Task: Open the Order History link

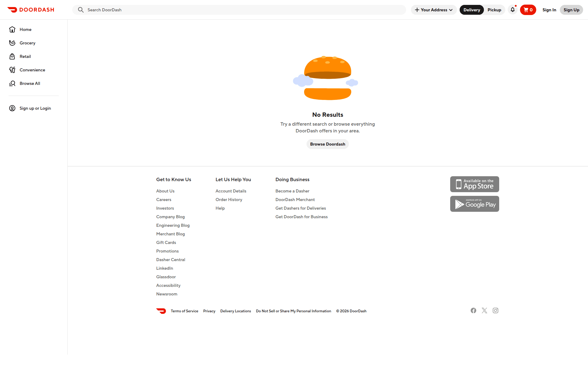Action: click(229, 200)
